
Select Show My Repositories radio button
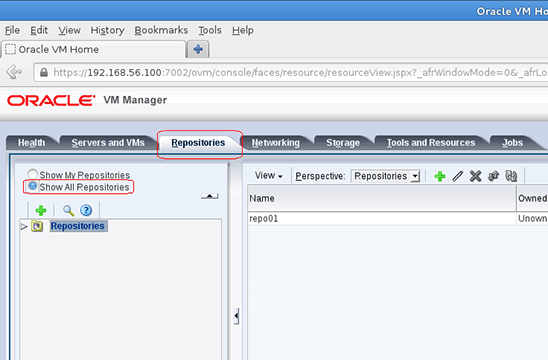pyautogui.click(x=33, y=174)
